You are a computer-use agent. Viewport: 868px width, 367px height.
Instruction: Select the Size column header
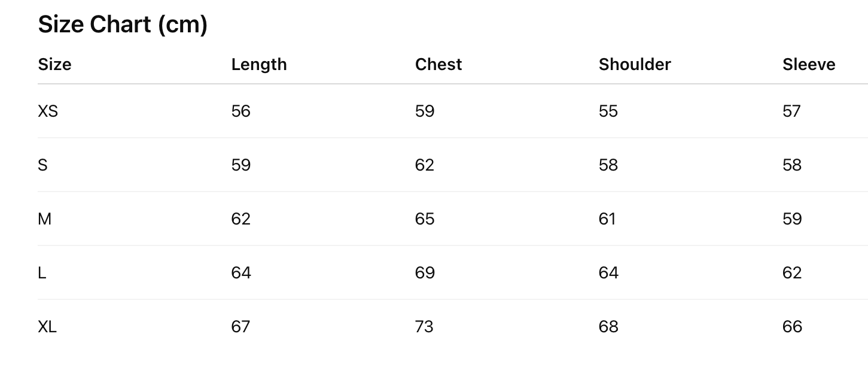point(54,65)
